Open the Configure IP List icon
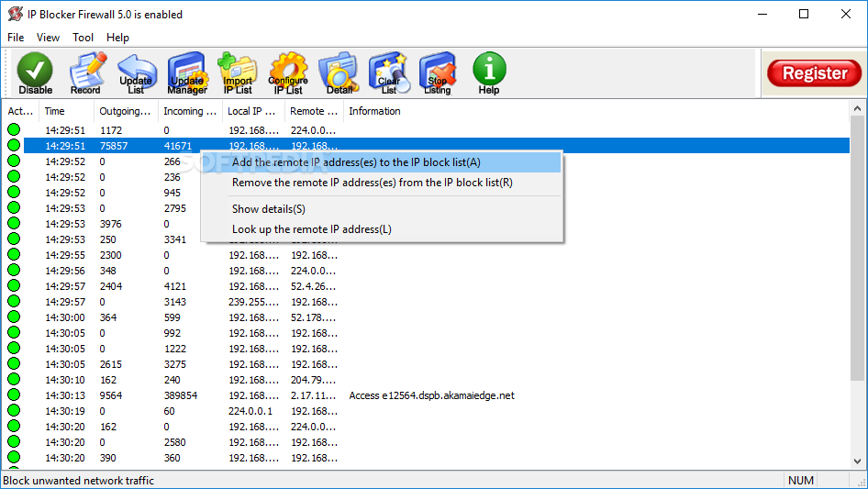868x489 pixels. click(x=288, y=73)
